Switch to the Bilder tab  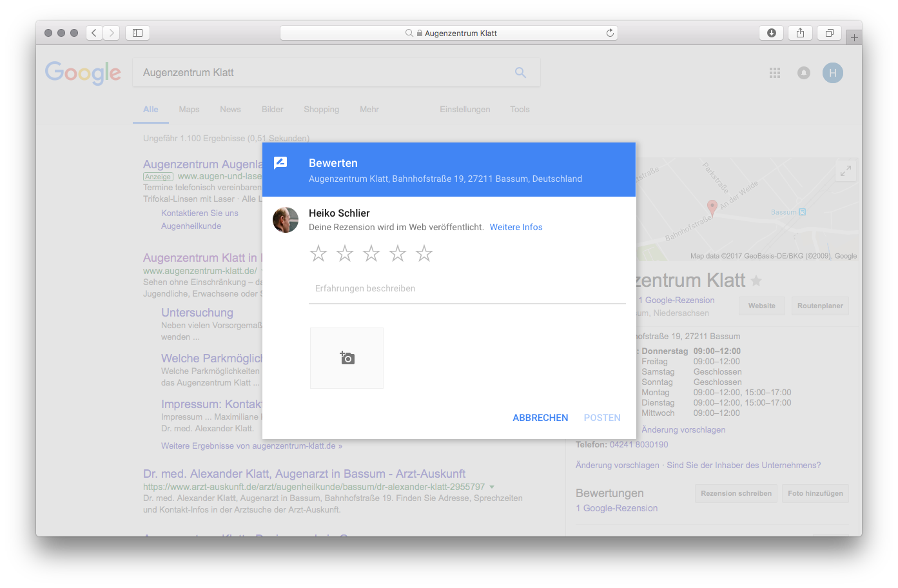[x=273, y=110]
